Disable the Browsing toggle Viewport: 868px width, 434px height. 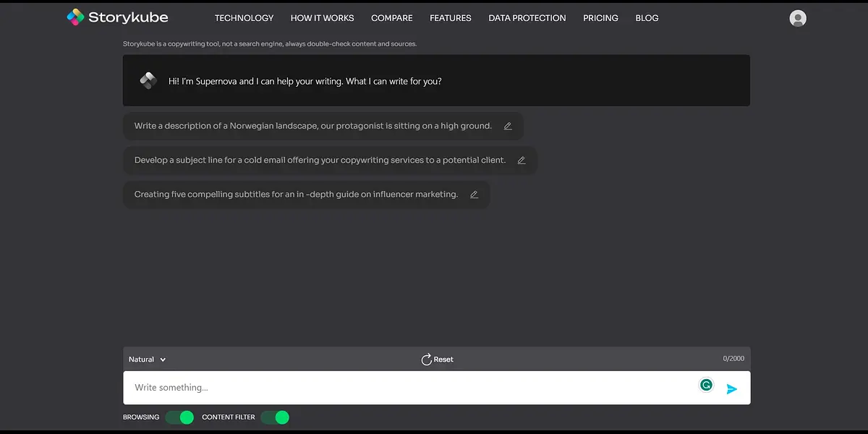(179, 417)
